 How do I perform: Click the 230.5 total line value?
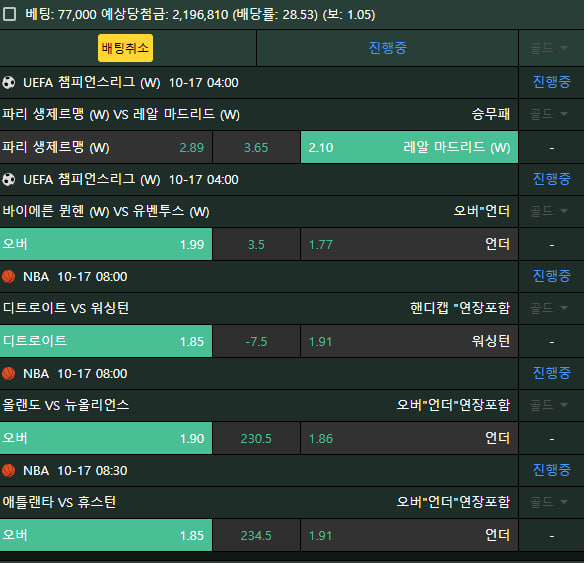[256, 438]
